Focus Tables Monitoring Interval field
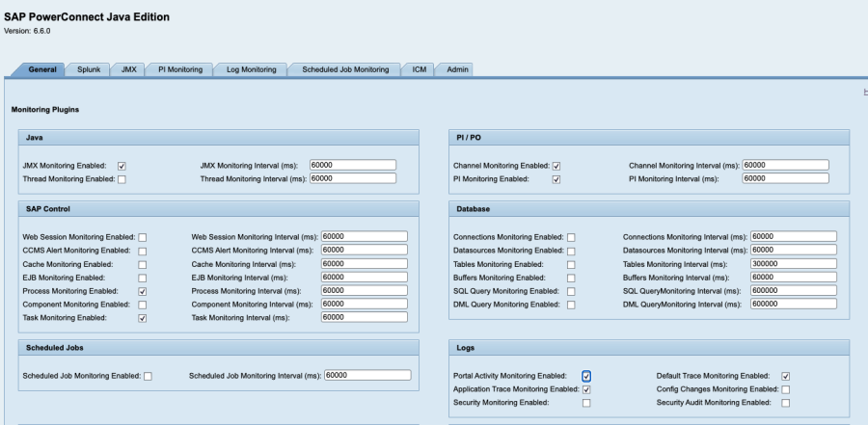Screen dimensions: 868x425 [793, 264]
